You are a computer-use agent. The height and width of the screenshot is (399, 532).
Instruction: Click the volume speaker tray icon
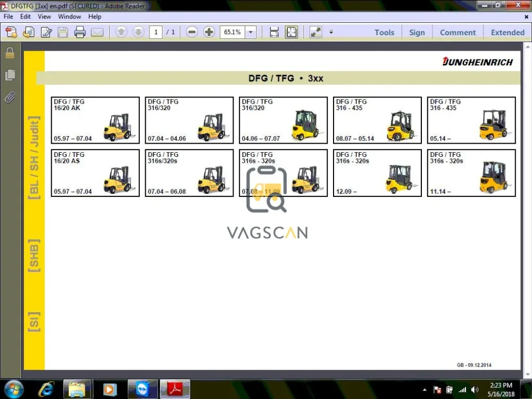tap(475, 390)
